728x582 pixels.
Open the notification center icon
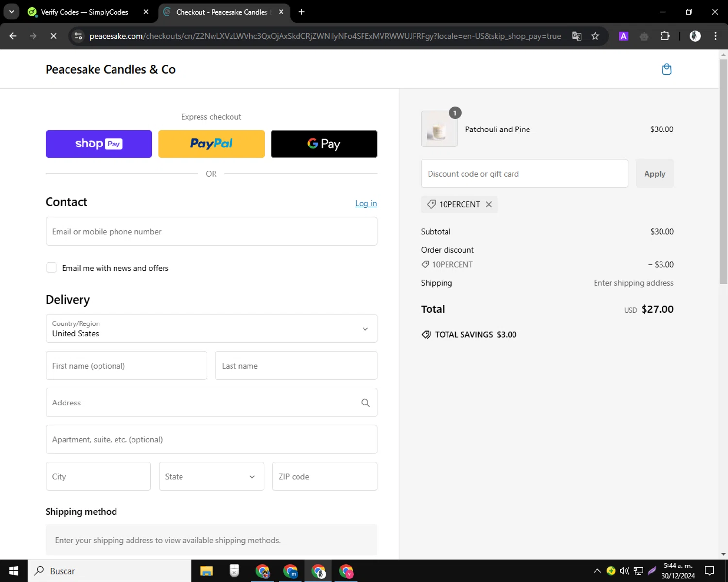pos(710,571)
